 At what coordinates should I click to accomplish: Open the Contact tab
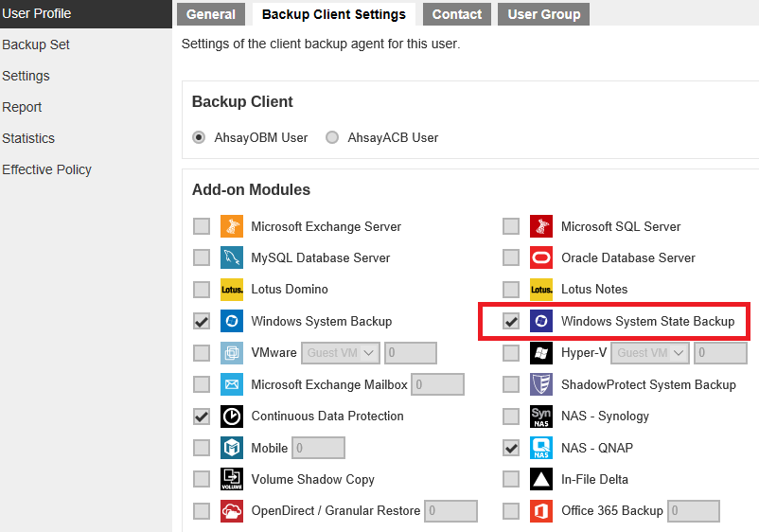(x=457, y=14)
